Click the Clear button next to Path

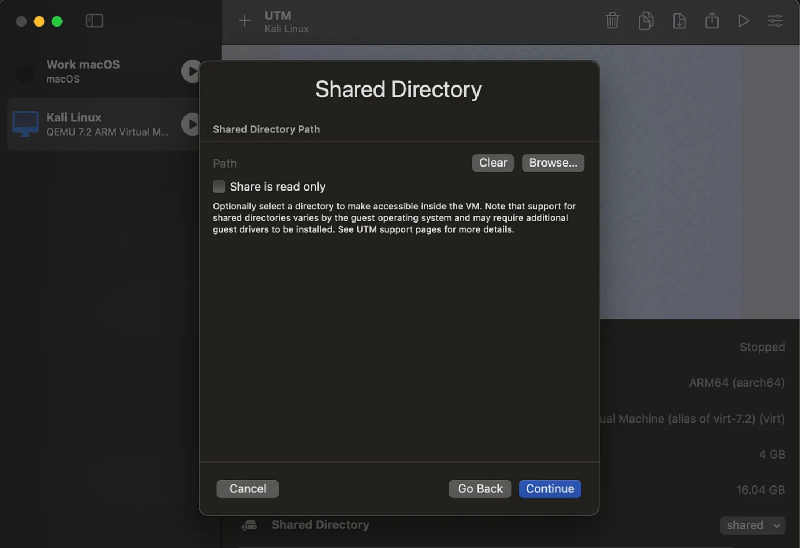[493, 163]
